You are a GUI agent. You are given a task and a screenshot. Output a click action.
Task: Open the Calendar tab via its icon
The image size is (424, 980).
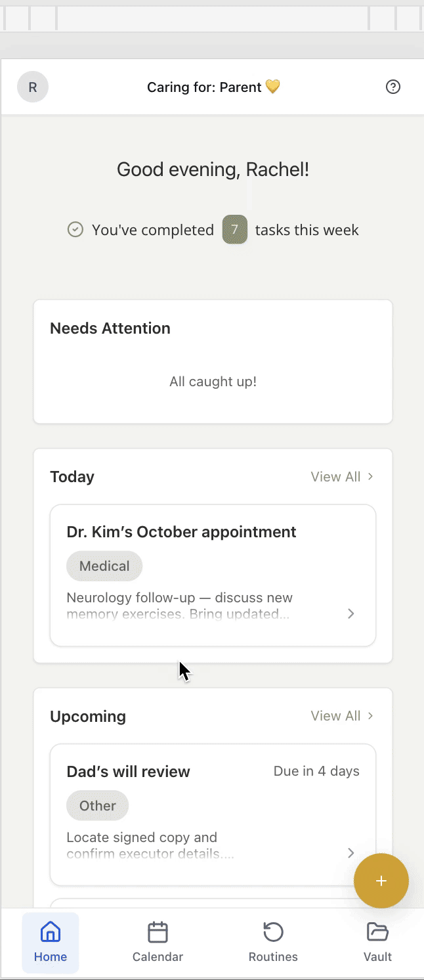click(158, 932)
